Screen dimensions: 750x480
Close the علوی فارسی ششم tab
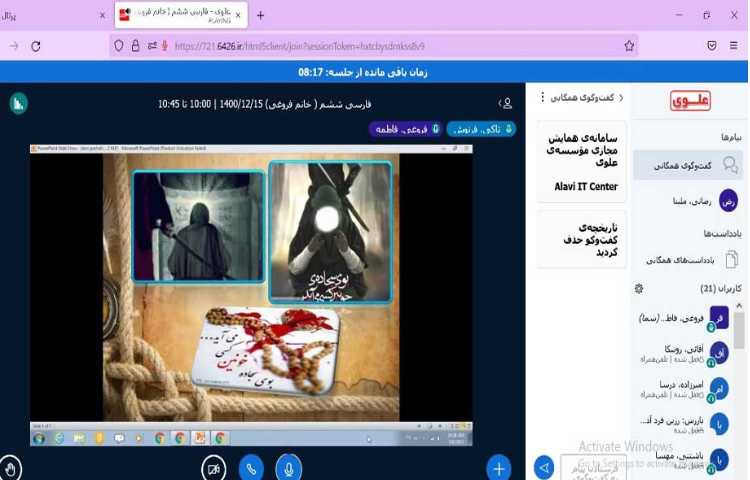[238, 15]
